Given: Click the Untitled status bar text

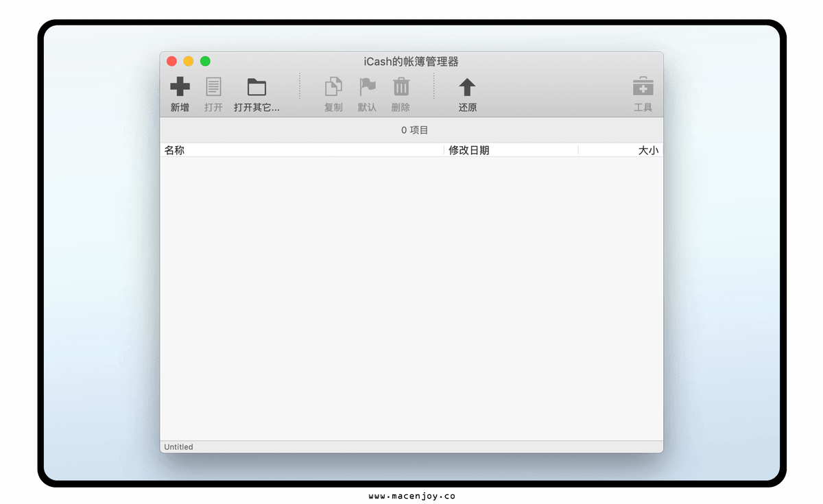Looking at the screenshot, I should point(178,447).
